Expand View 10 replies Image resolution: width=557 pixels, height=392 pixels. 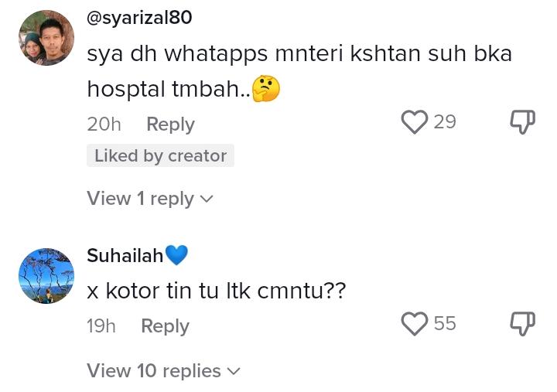click(163, 371)
